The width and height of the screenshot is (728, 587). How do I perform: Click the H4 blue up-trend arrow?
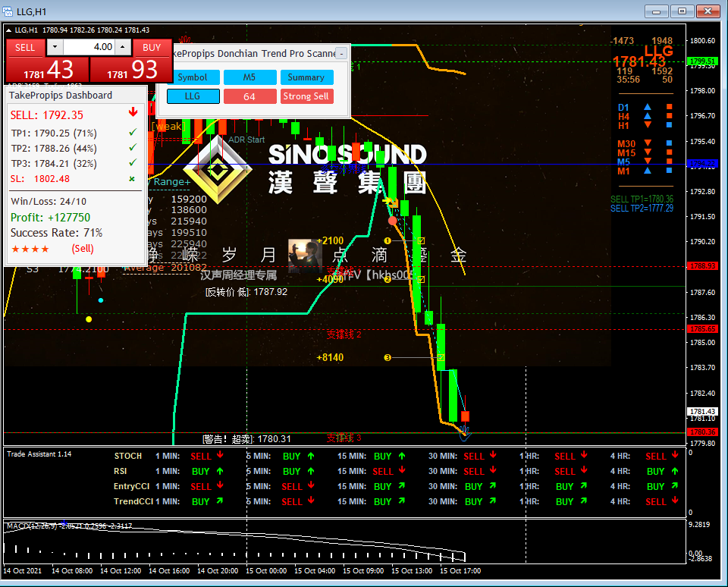648,116
